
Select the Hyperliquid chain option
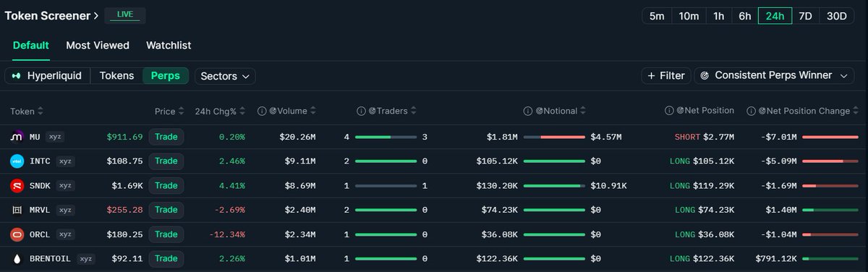48,76
